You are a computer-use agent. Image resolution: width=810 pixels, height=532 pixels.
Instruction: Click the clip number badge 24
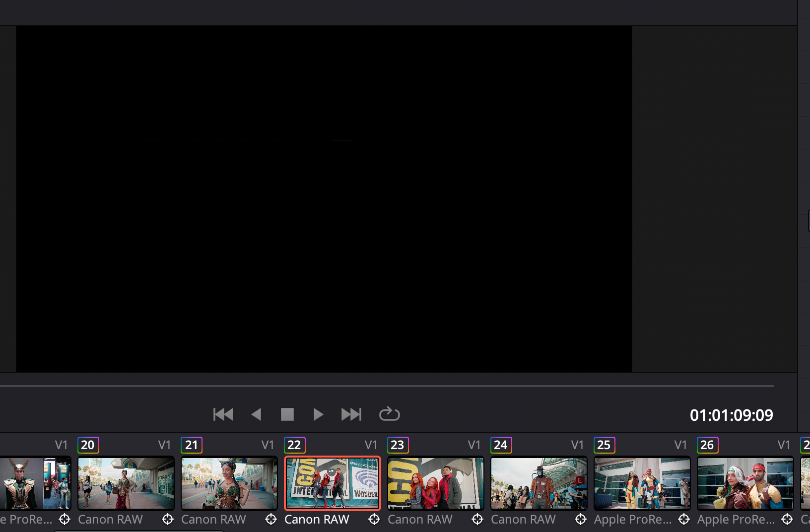coord(501,445)
